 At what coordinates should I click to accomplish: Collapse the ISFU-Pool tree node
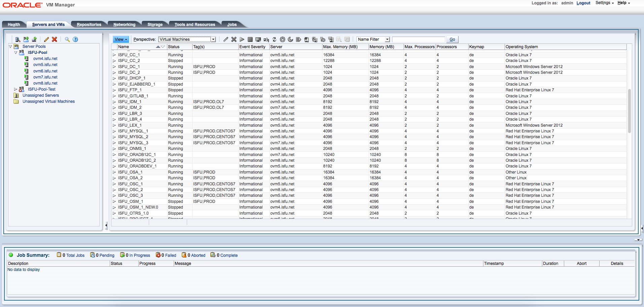pyautogui.click(x=15, y=53)
